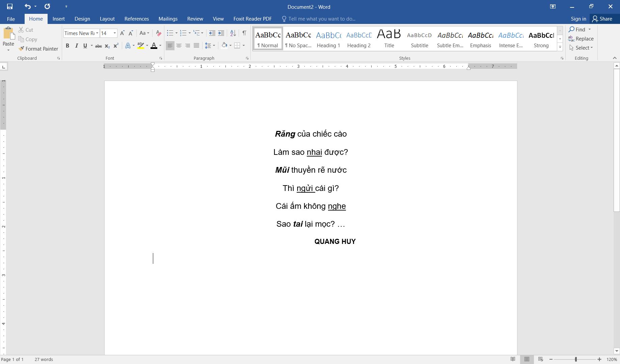
Task: Toggle Underline formatting
Action: [85, 46]
